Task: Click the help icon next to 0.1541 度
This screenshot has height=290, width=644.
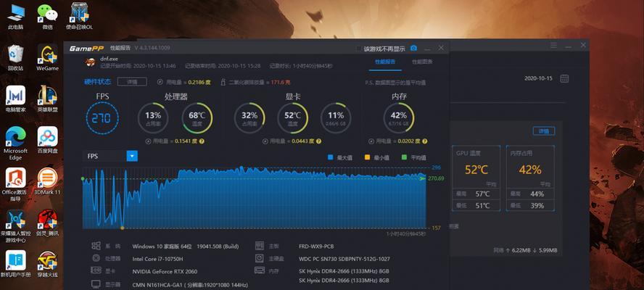Action: click(202, 141)
